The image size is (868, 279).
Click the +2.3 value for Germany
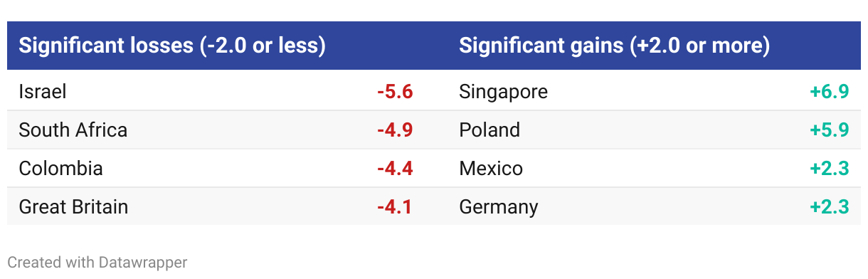click(830, 207)
